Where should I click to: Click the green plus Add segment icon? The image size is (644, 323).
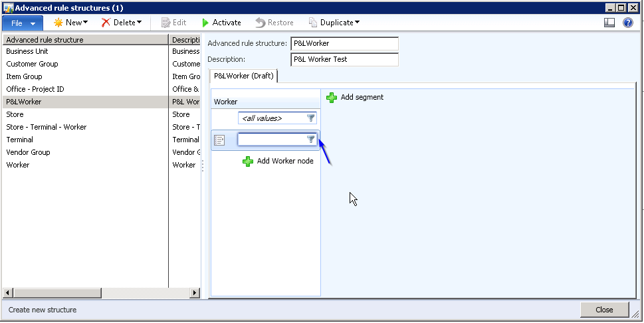point(332,98)
